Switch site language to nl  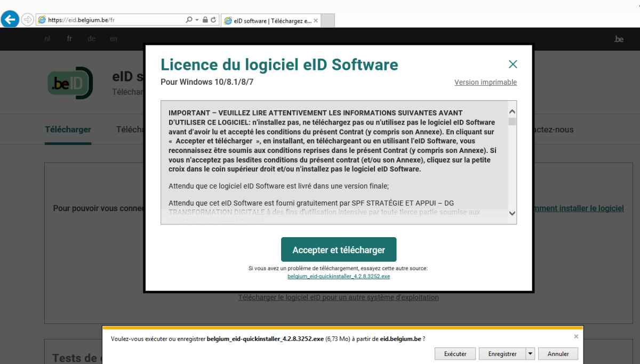coord(47,39)
